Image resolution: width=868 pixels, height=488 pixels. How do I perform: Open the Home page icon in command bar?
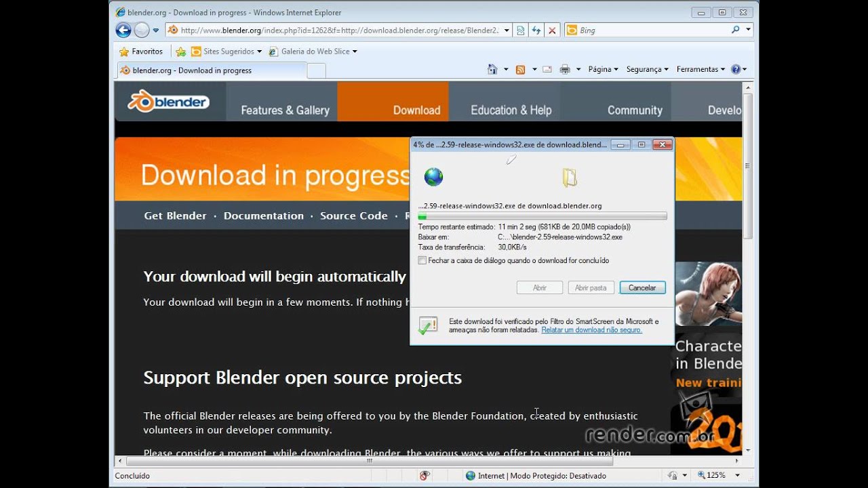(492, 69)
